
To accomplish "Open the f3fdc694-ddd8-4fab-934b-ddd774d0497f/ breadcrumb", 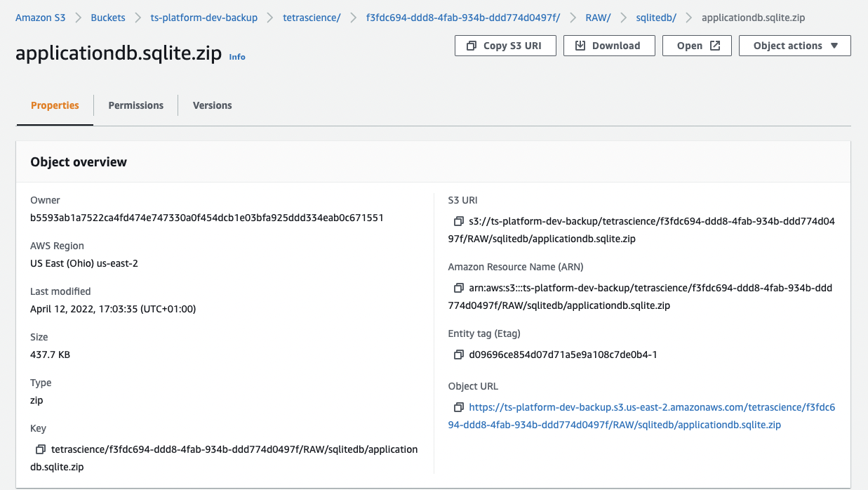I will [463, 17].
